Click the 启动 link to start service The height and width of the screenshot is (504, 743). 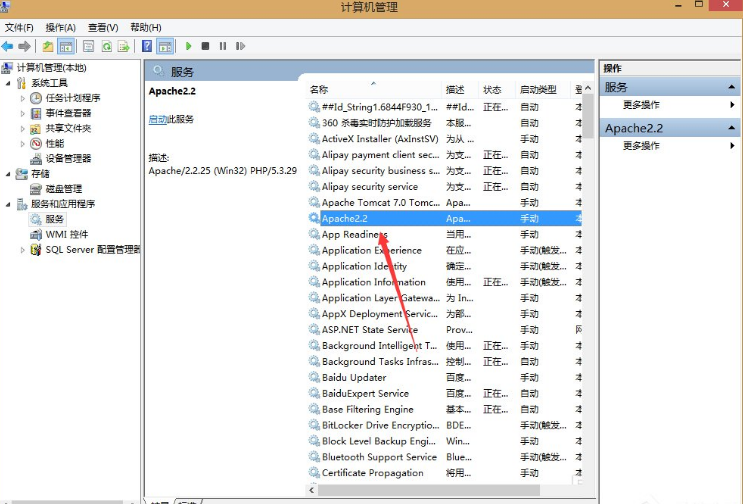click(157, 119)
